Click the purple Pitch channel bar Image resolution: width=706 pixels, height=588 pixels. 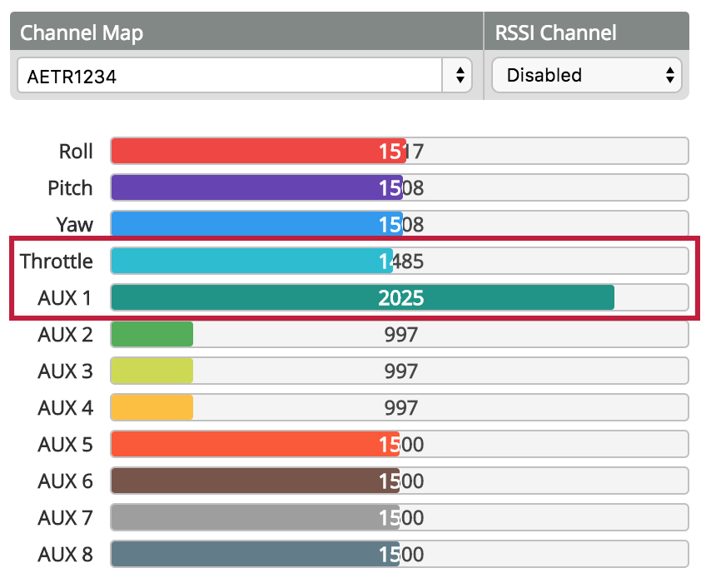[256, 188]
